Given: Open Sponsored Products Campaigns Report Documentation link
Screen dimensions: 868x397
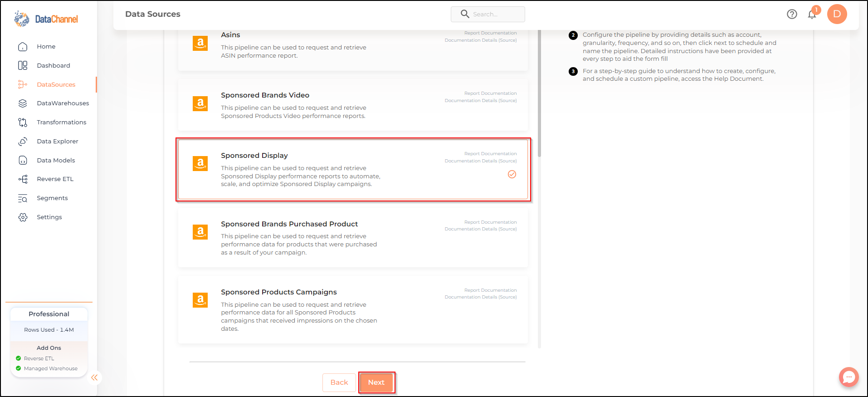Looking at the screenshot, I should 490,290.
